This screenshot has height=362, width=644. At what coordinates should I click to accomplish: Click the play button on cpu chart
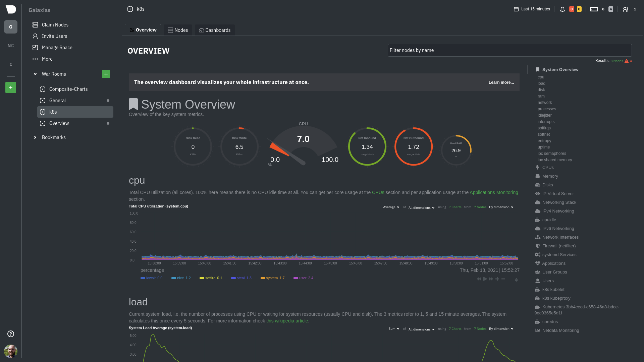pos(485,279)
